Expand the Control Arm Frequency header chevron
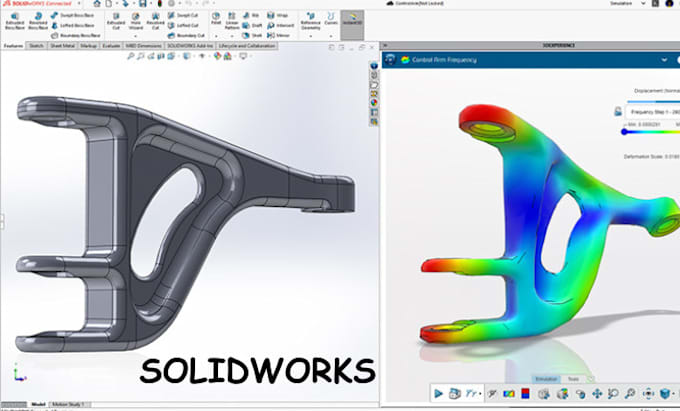Screen dimensions: 680x411 tap(664, 60)
